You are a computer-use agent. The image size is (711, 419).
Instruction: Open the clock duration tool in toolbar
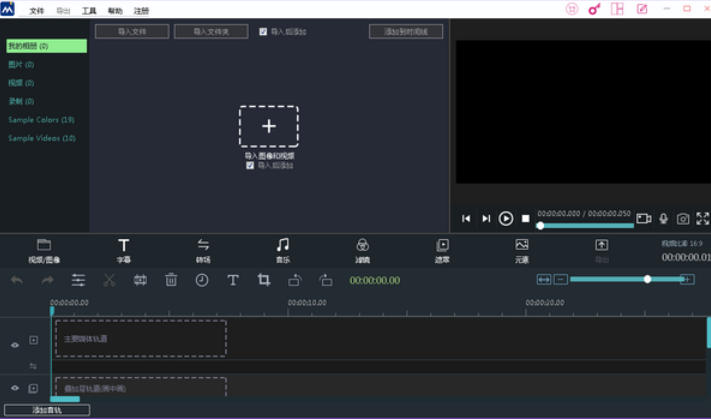click(202, 281)
